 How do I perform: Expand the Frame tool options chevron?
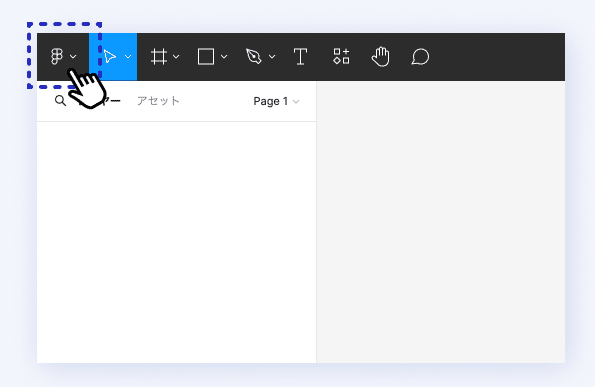pyautogui.click(x=176, y=57)
